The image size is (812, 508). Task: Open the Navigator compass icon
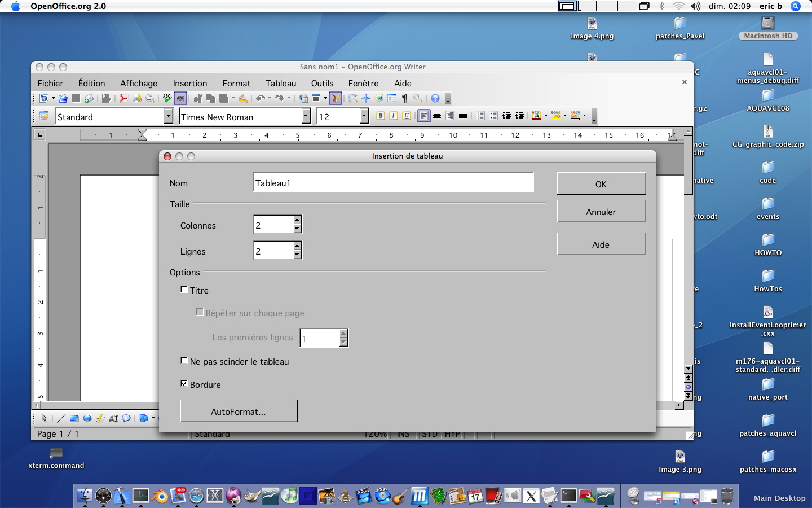366,98
